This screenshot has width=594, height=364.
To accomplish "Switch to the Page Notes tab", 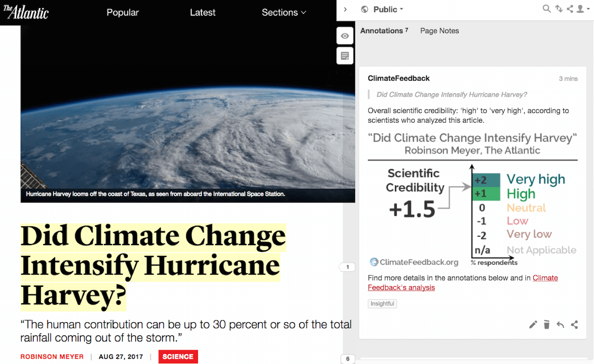I will pyautogui.click(x=440, y=31).
